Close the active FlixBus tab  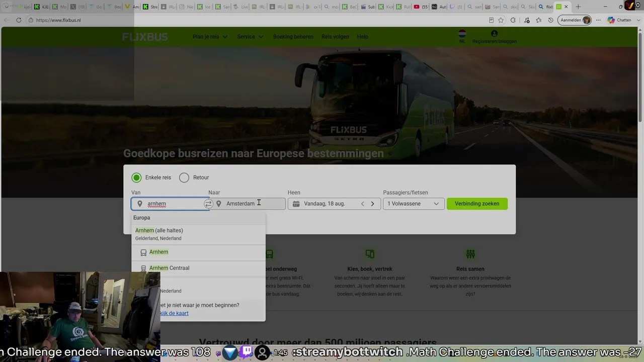coord(566,7)
